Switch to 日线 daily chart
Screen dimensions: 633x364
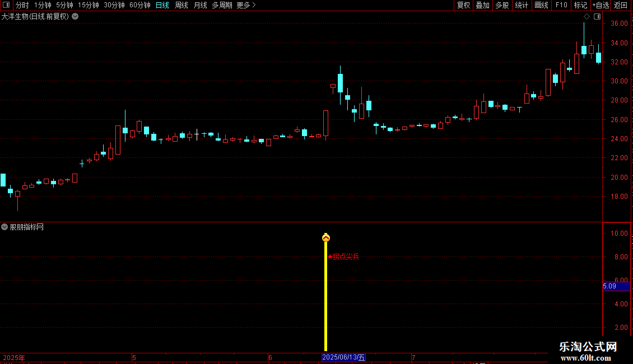tap(162, 5)
